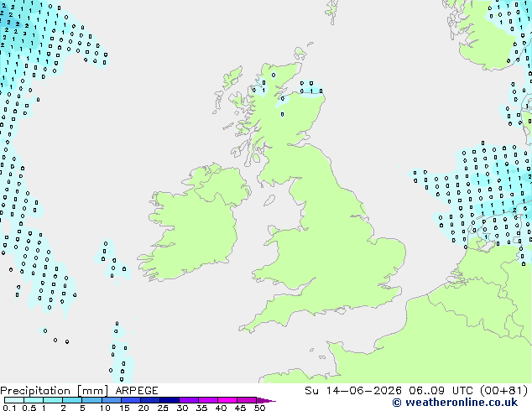The image size is (532, 411).
Task: Pick the 10–15 mm blue legend swatch
Action: click(111, 400)
